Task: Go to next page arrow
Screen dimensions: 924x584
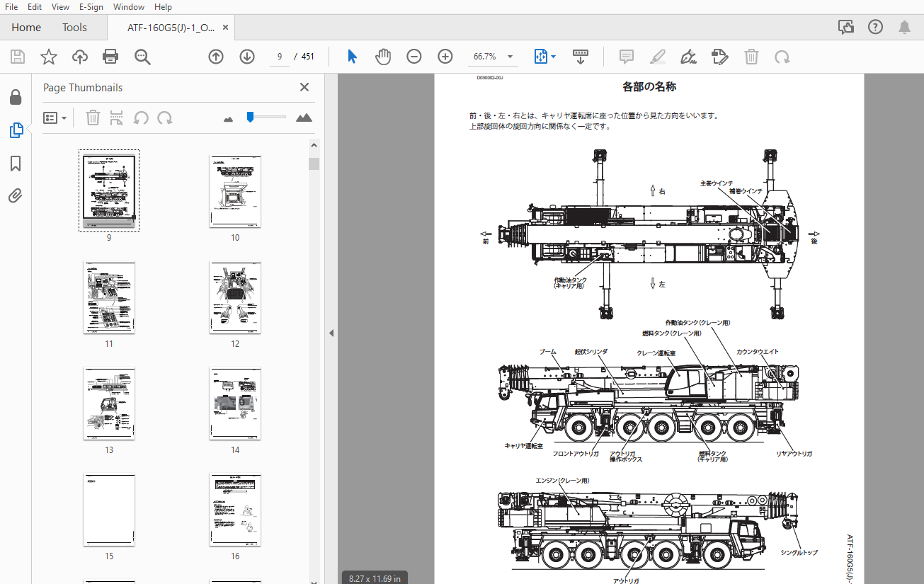Action: click(x=247, y=57)
